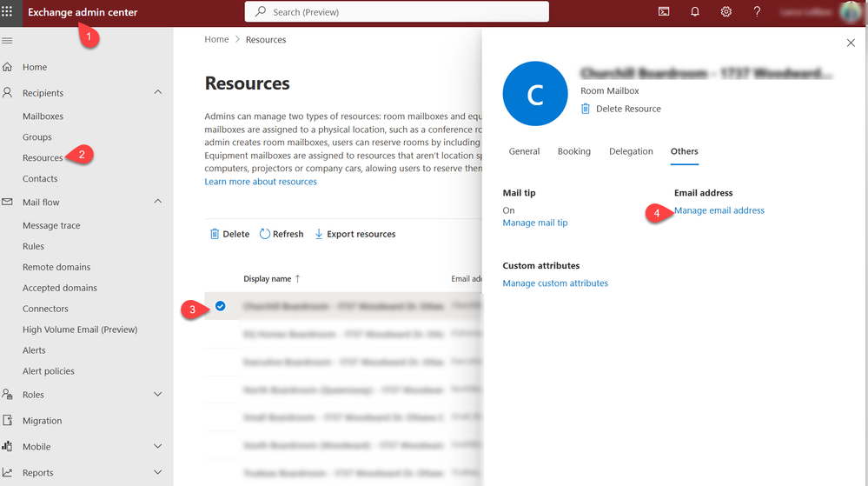This screenshot has width=868, height=486.
Task: Click the Exchange admin center title
Action: click(83, 12)
